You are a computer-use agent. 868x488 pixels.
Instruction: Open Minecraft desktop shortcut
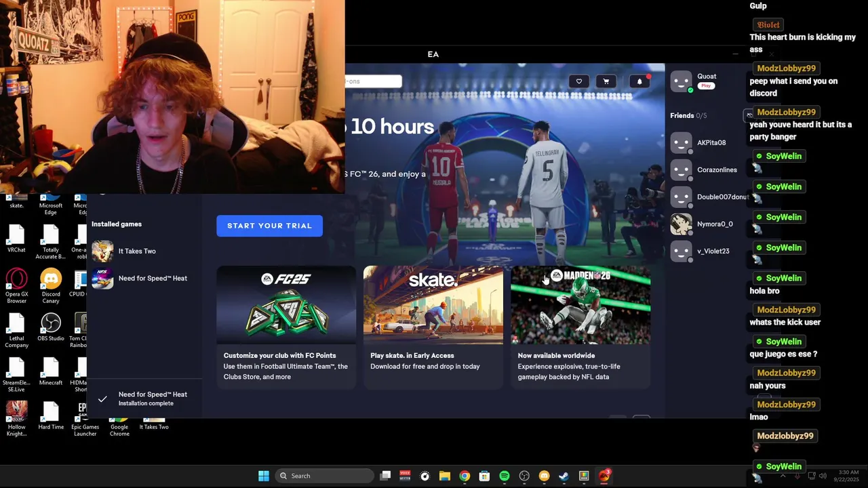coord(51,371)
